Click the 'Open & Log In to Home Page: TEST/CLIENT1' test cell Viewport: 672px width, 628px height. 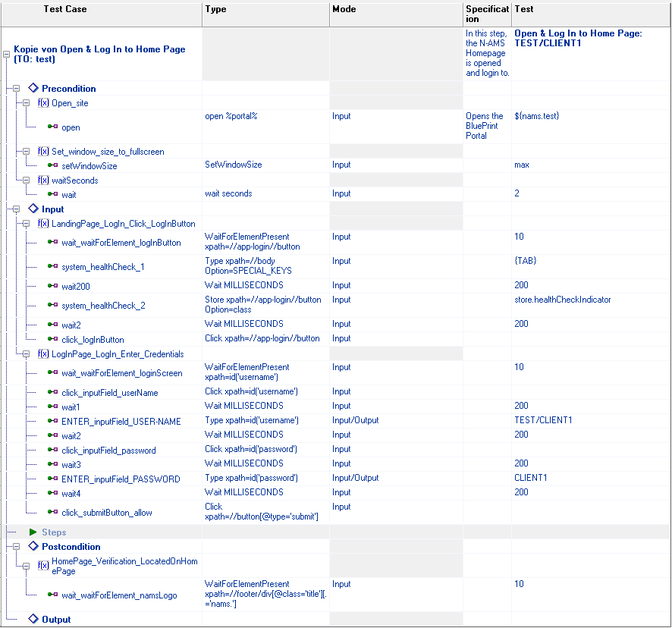pyautogui.click(x=591, y=54)
